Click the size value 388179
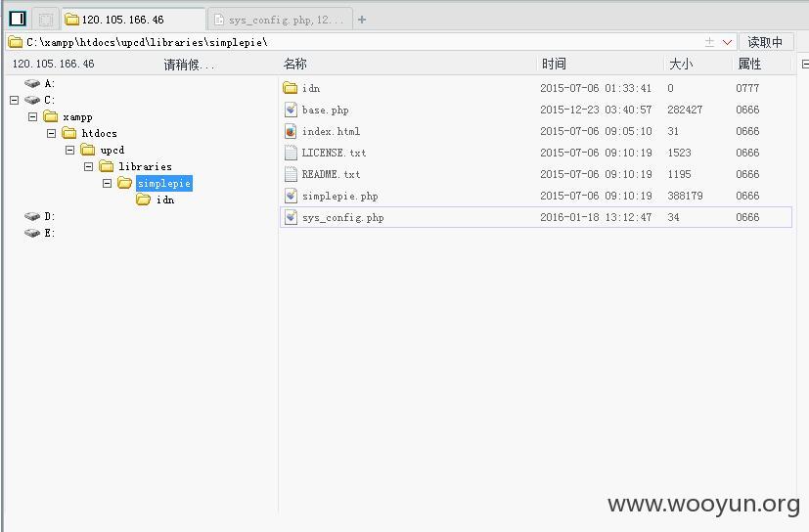809x532 pixels. (685, 197)
